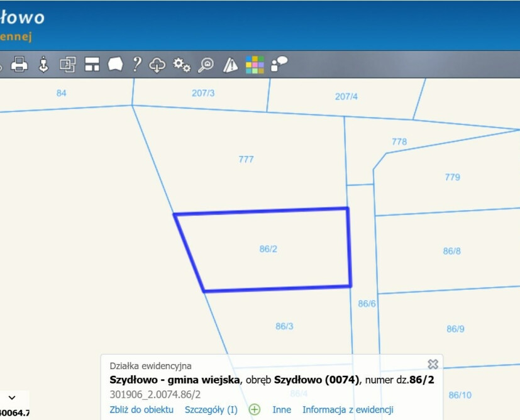Open the colorful grid palette icon
Screen dimensions: 520x420
[255, 64]
